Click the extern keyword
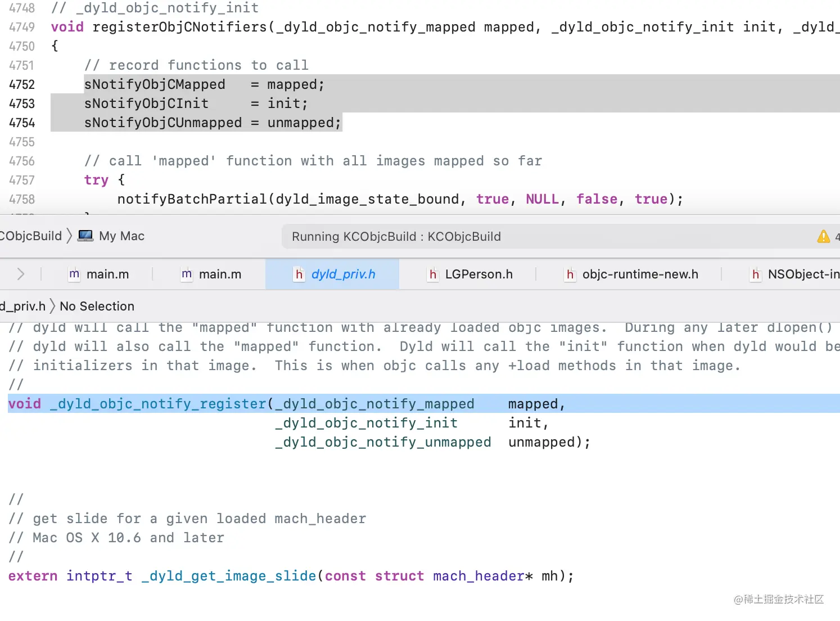 click(33, 576)
